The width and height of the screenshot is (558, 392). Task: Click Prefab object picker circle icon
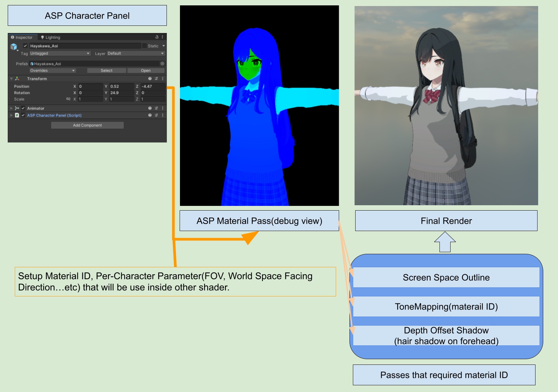pos(162,64)
